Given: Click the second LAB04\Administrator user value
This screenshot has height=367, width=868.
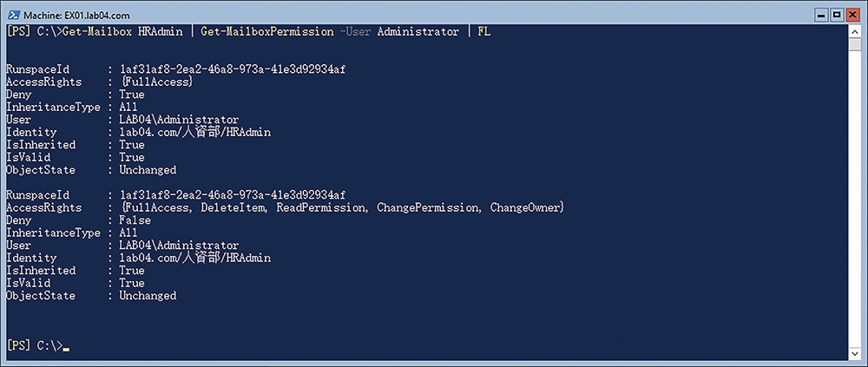Looking at the screenshot, I should click(179, 246).
